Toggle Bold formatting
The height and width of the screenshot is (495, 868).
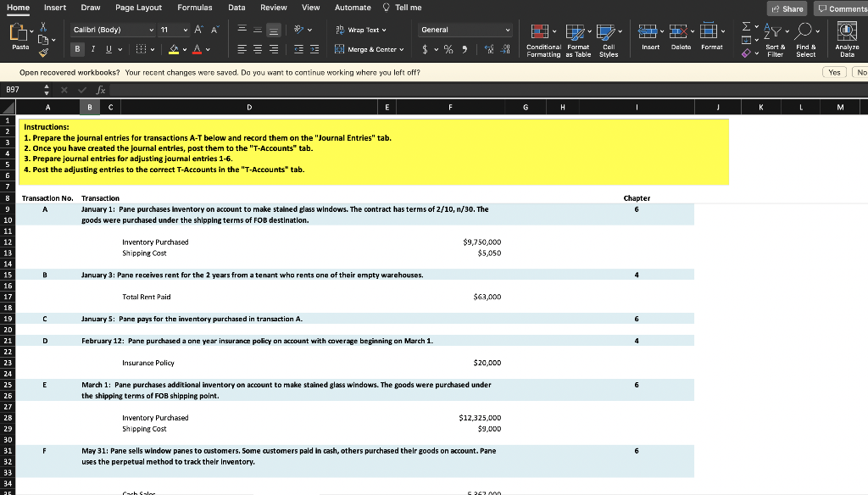point(78,49)
